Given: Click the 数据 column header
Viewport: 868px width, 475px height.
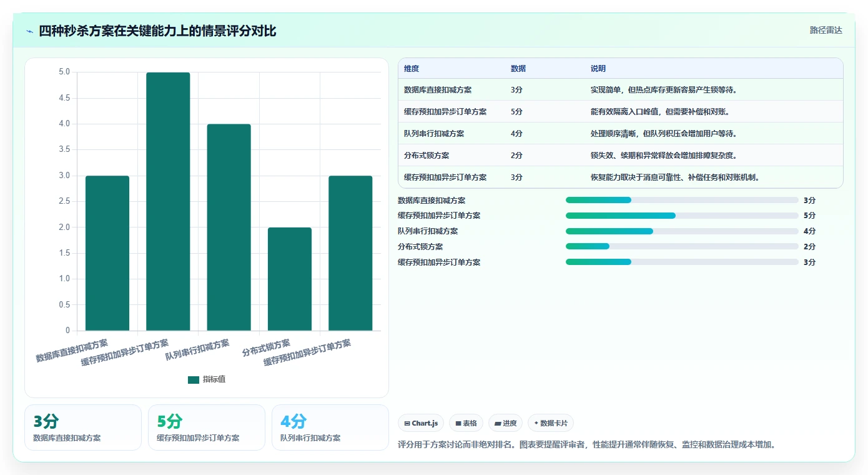Looking at the screenshot, I should tap(518, 69).
